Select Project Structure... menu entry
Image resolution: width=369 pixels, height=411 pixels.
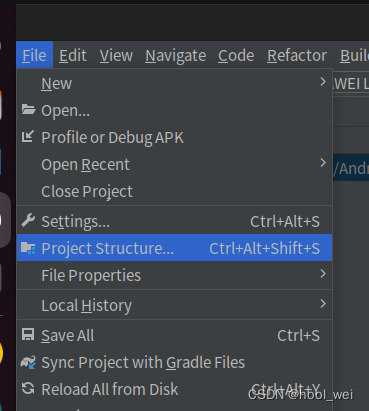click(174, 248)
